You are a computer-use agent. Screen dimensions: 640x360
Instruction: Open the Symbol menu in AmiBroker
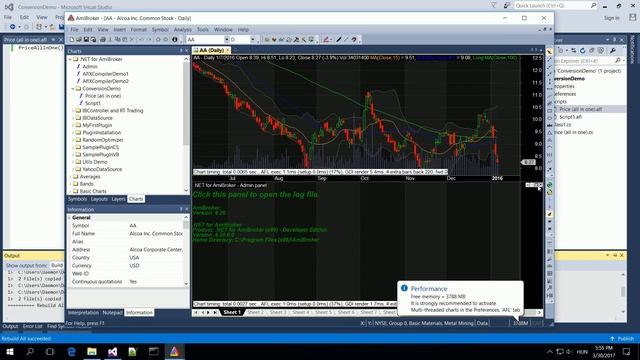[x=160, y=29]
